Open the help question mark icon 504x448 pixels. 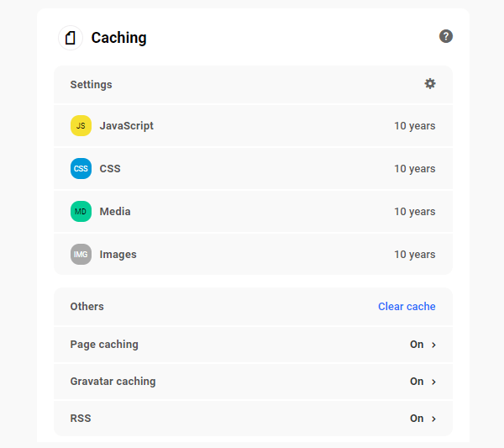coord(446,36)
